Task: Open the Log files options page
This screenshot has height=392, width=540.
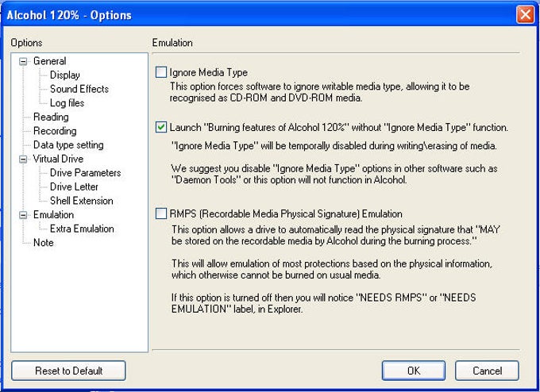Action: (67, 103)
